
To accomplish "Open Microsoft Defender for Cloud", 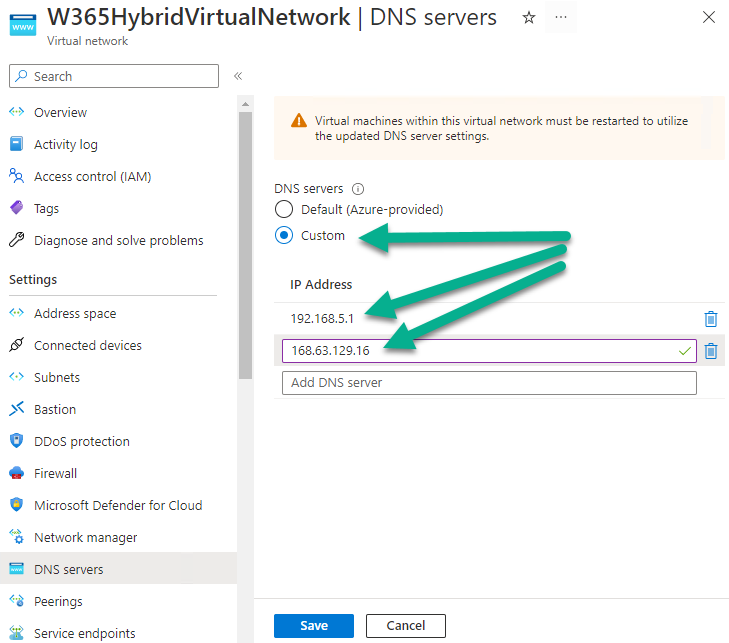I will click(x=118, y=505).
